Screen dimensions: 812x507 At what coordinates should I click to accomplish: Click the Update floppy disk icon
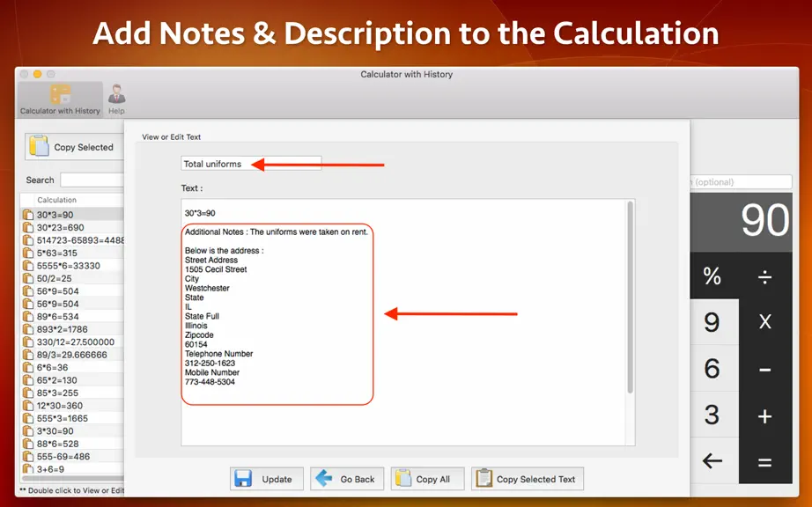(243, 479)
